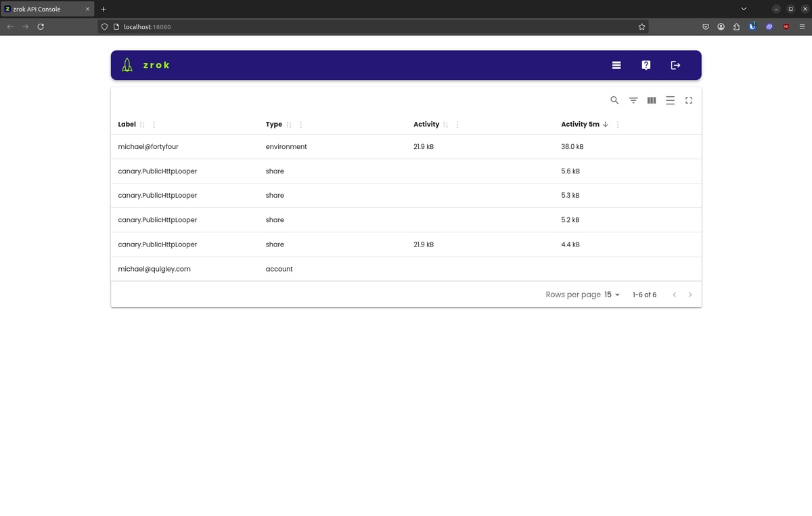Open Activity 5m column actions menu dots

tap(618, 125)
